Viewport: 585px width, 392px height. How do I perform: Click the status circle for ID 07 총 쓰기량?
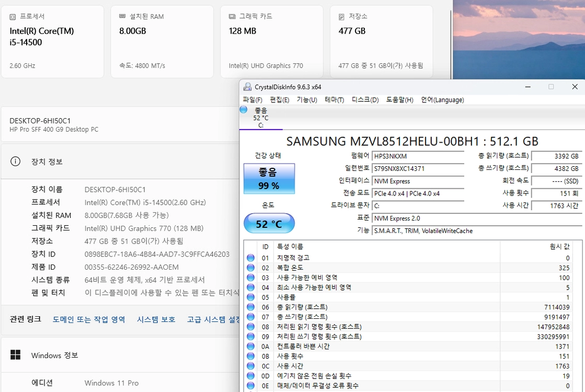point(251,317)
